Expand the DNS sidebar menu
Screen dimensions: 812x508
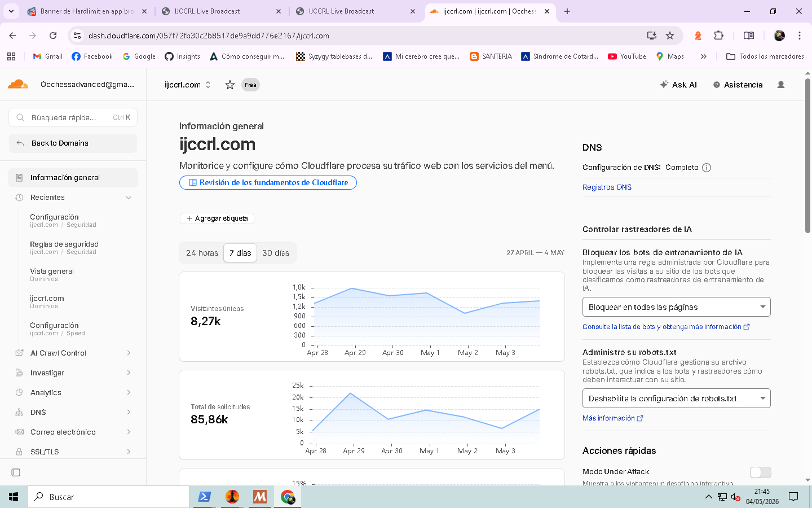(x=73, y=413)
